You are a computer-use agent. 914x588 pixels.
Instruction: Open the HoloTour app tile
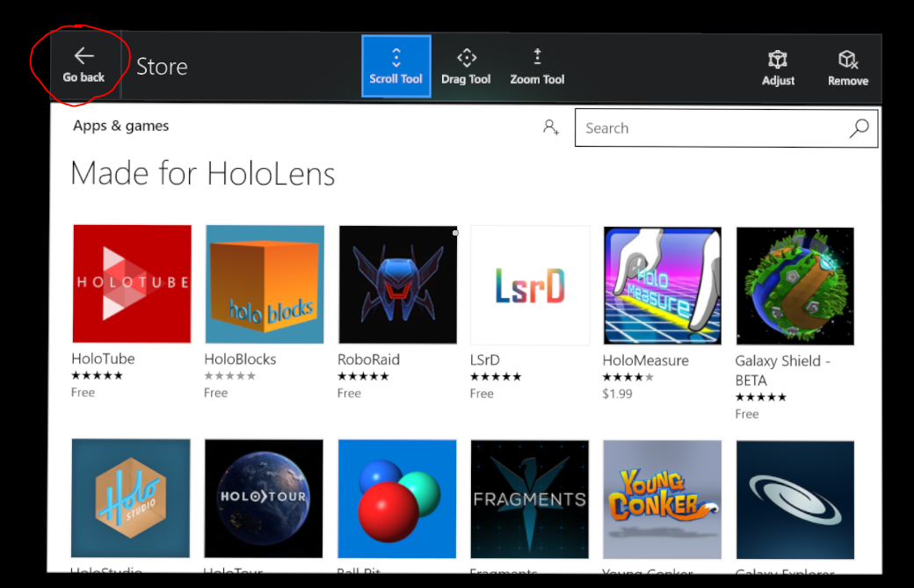[x=264, y=499]
